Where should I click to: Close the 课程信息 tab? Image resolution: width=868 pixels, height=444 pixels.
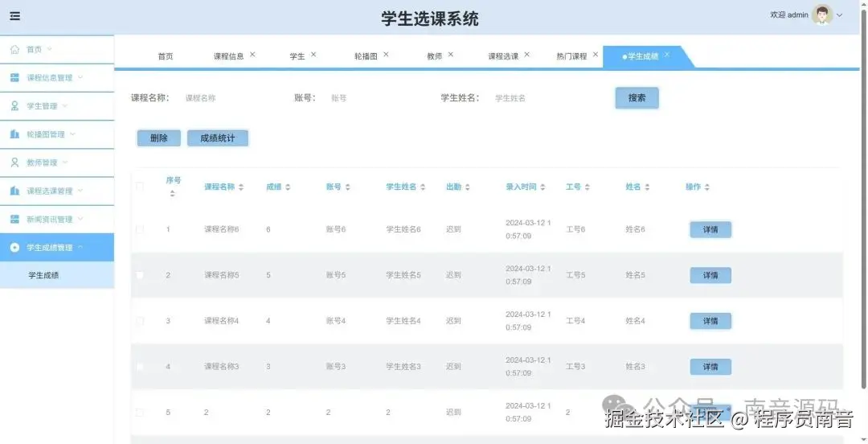(x=252, y=55)
